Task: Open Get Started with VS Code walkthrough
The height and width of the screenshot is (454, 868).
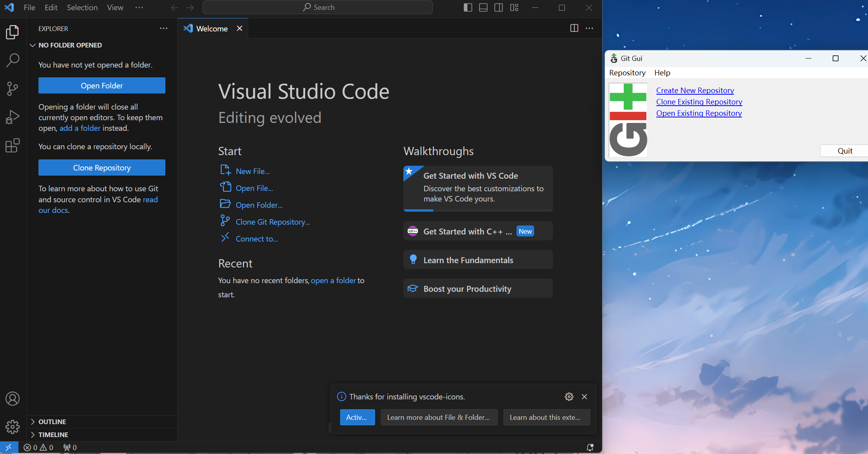Action: [478, 189]
